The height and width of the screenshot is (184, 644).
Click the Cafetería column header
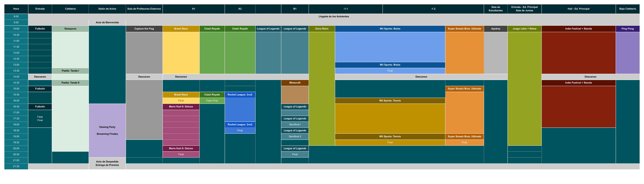coord(70,9)
